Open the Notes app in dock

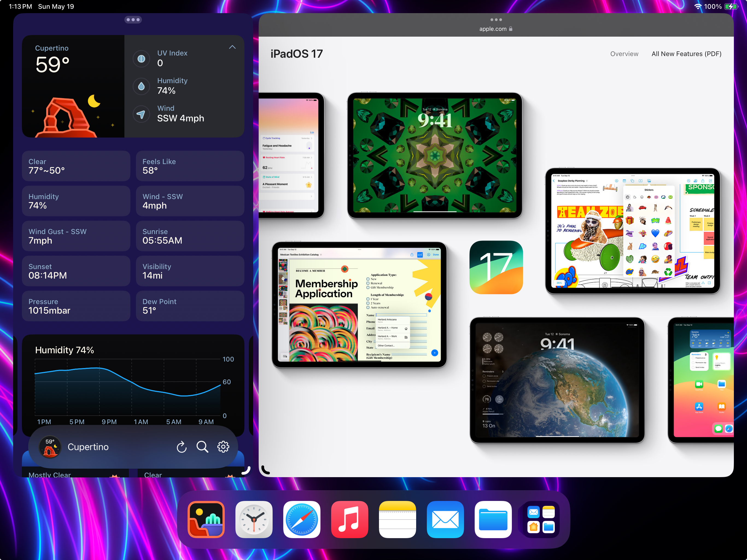397,520
